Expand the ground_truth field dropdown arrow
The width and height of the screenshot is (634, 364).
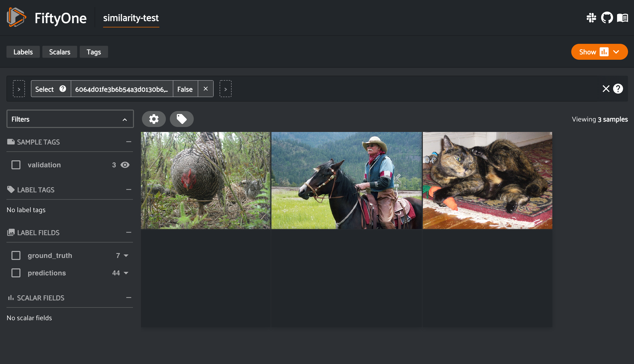tap(126, 255)
